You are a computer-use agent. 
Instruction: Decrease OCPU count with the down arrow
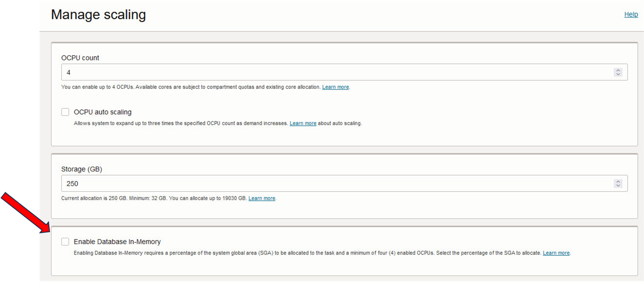(x=618, y=74)
